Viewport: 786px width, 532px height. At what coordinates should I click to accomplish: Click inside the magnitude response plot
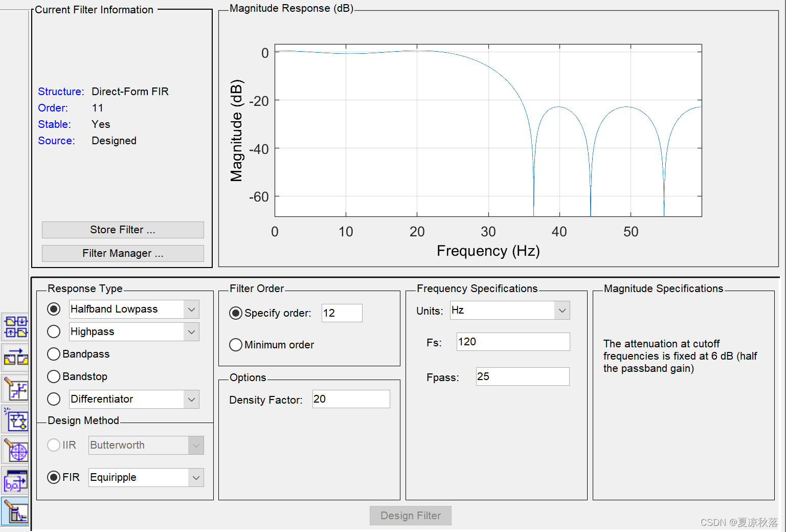click(x=488, y=130)
